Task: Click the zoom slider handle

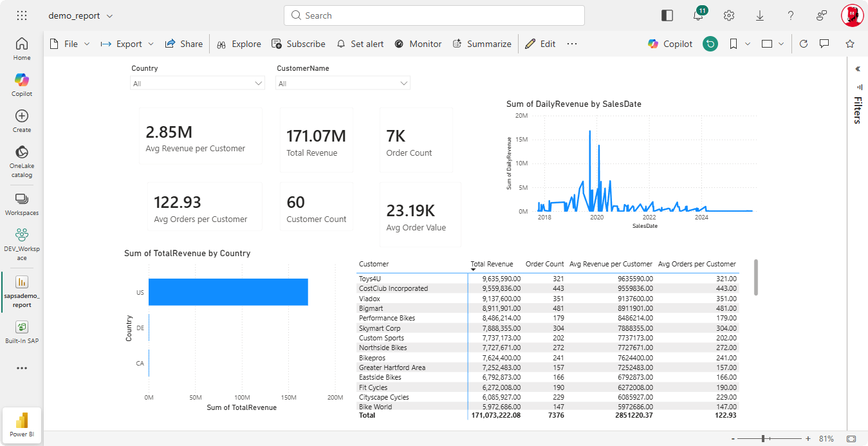Action: pyautogui.click(x=763, y=438)
